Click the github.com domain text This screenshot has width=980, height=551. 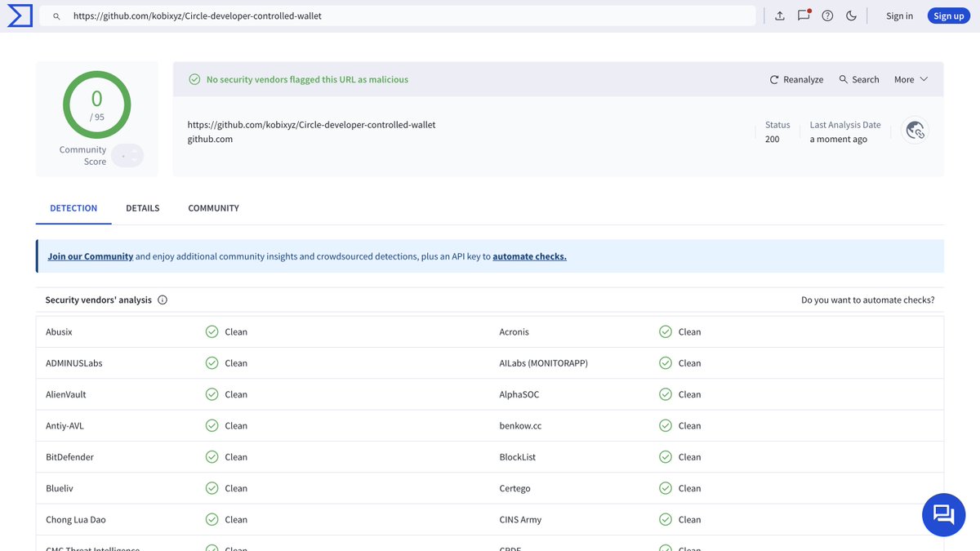click(x=210, y=139)
